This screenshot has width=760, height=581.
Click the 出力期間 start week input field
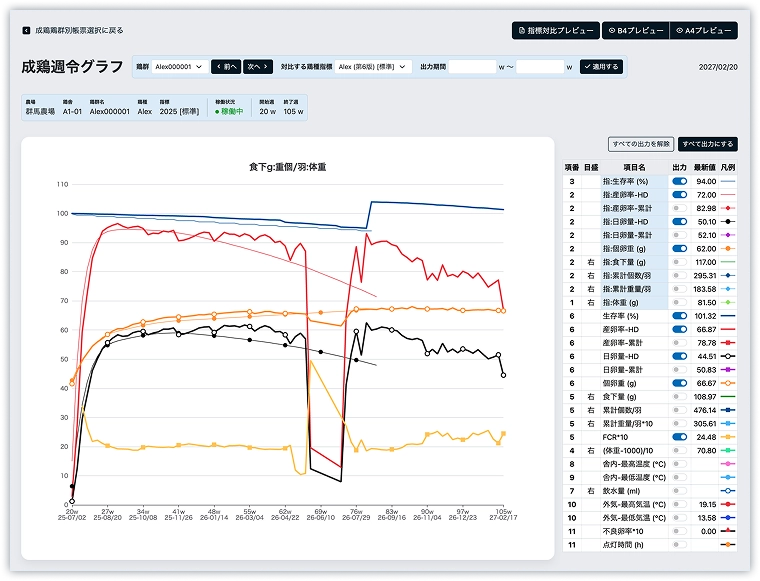click(471, 67)
